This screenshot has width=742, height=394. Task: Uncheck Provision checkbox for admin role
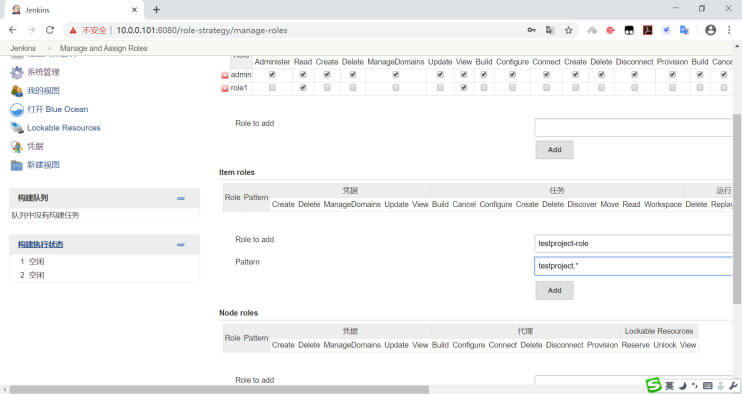(672, 74)
